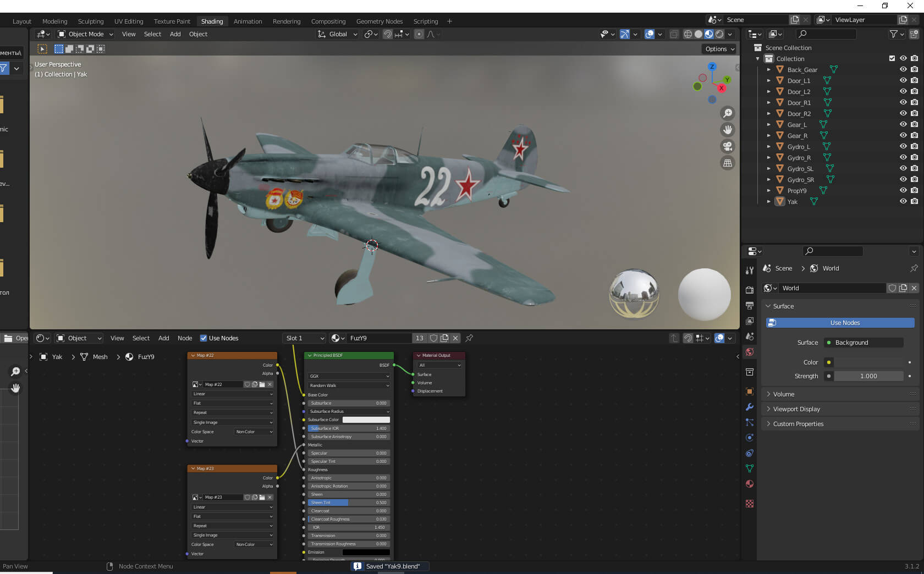This screenshot has height=574, width=924.
Task: Open the GGX distribution dropdown
Action: click(349, 376)
